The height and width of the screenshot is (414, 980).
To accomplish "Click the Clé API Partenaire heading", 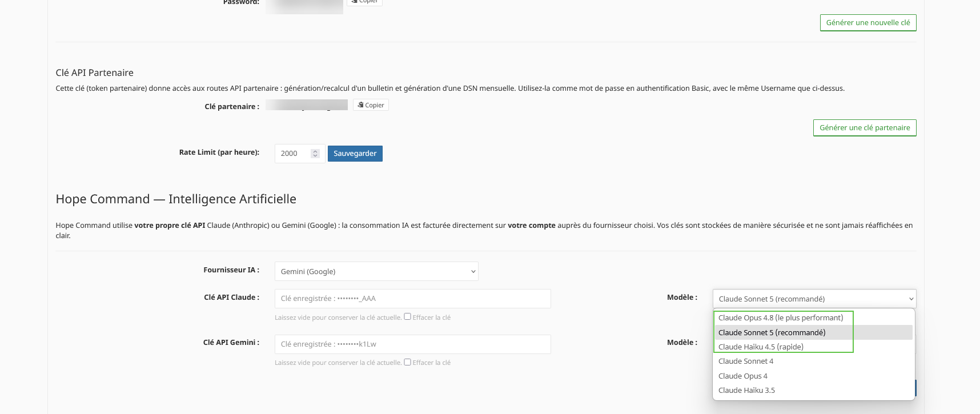I will coord(95,73).
